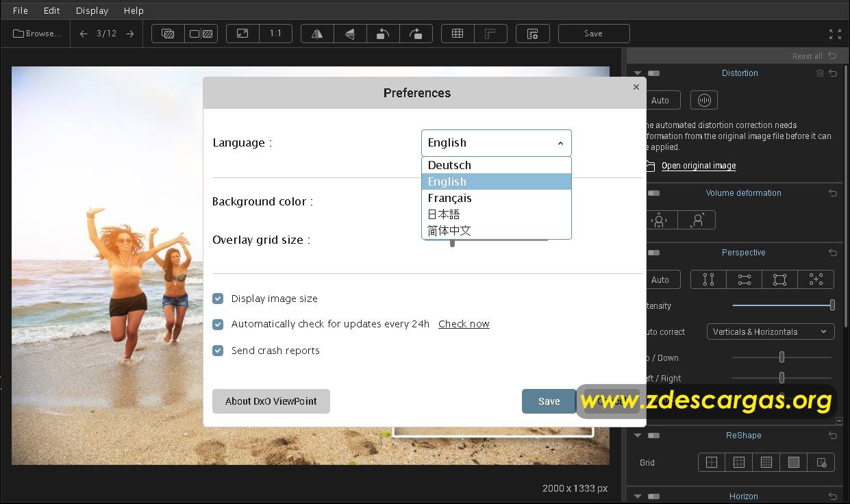Go to the next image arrow

[x=129, y=34]
